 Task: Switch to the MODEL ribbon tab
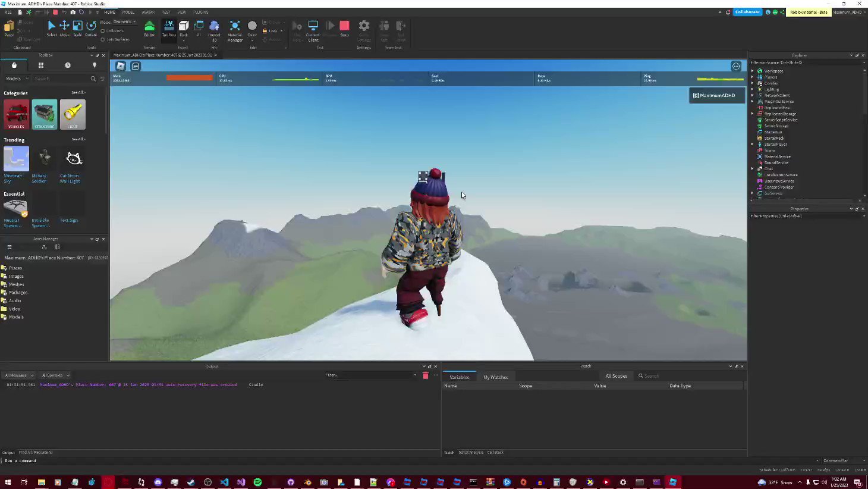click(x=128, y=12)
